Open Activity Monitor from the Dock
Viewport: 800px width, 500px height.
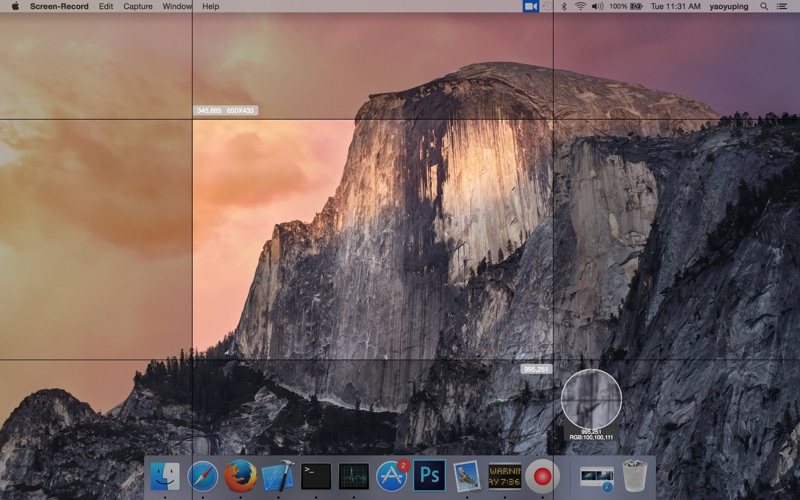tap(354, 476)
